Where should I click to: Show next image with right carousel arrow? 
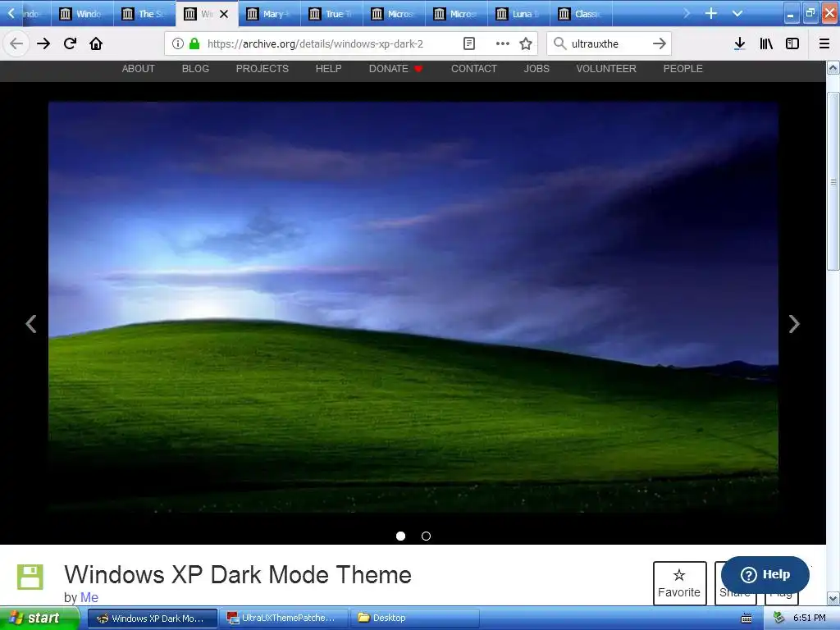coord(794,323)
